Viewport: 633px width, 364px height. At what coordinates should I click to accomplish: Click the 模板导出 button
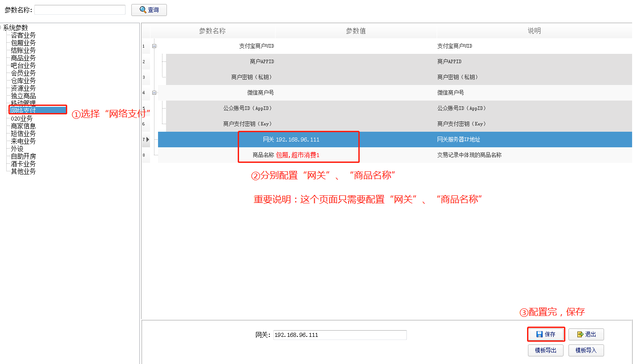[x=546, y=350]
